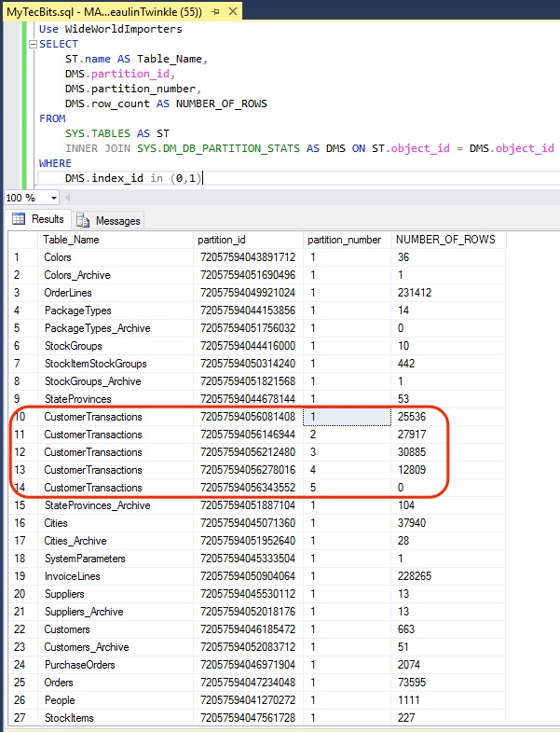Click the horizontal scroll left arrow beside zoom

pyautogui.click(x=68, y=198)
